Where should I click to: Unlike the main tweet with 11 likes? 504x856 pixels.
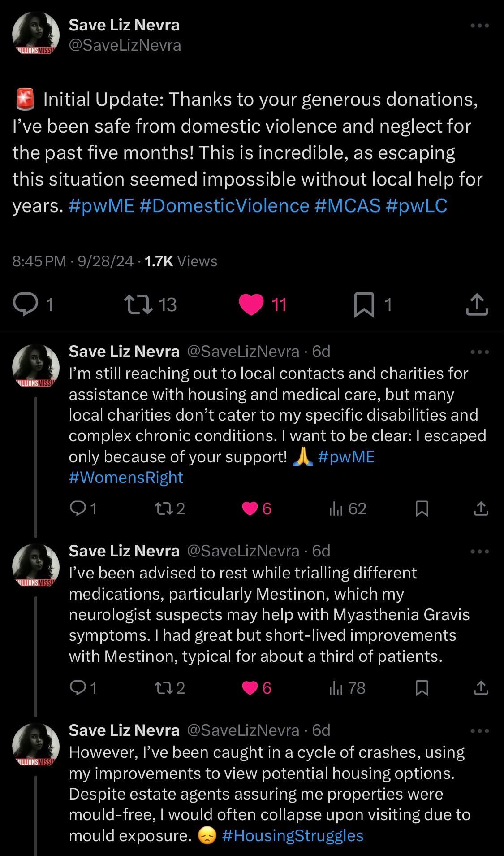(x=251, y=305)
